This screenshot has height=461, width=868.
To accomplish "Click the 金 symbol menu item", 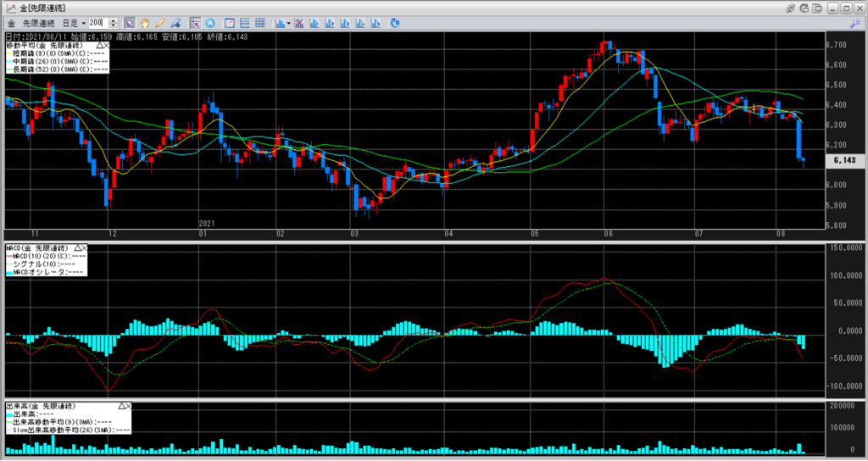I will (x=11, y=22).
